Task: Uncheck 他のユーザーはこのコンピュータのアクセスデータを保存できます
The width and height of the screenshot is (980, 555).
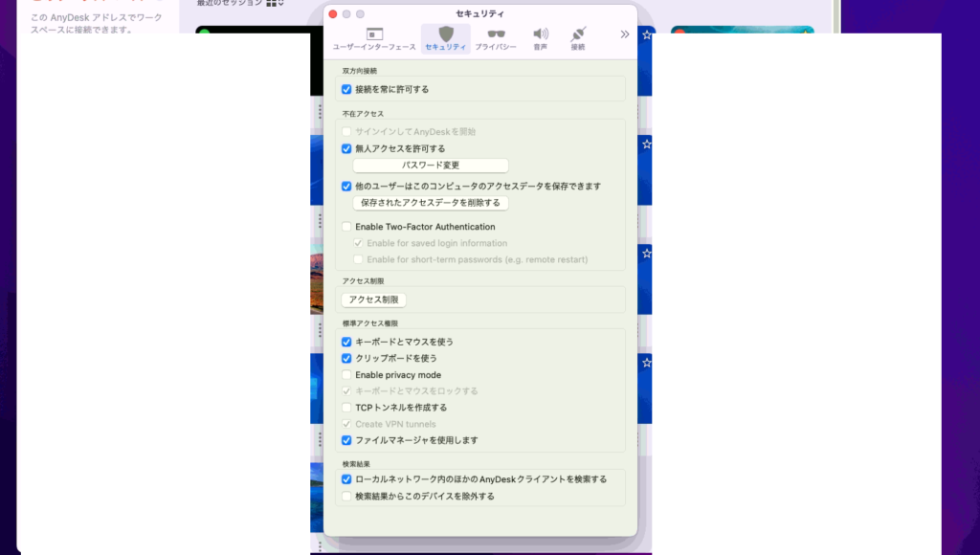Action: click(x=346, y=187)
